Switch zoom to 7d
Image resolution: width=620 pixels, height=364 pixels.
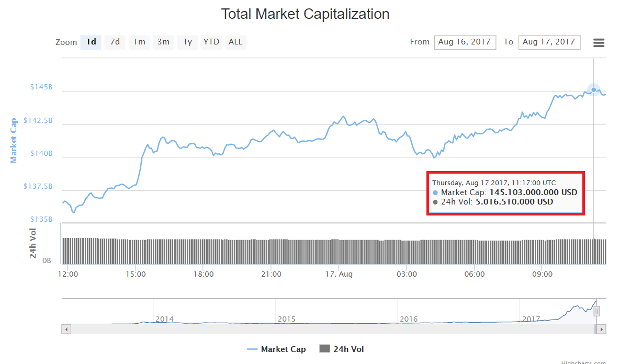click(115, 42)
